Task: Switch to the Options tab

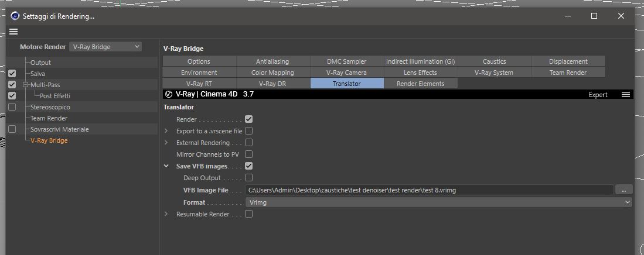Action: [199, 61]
